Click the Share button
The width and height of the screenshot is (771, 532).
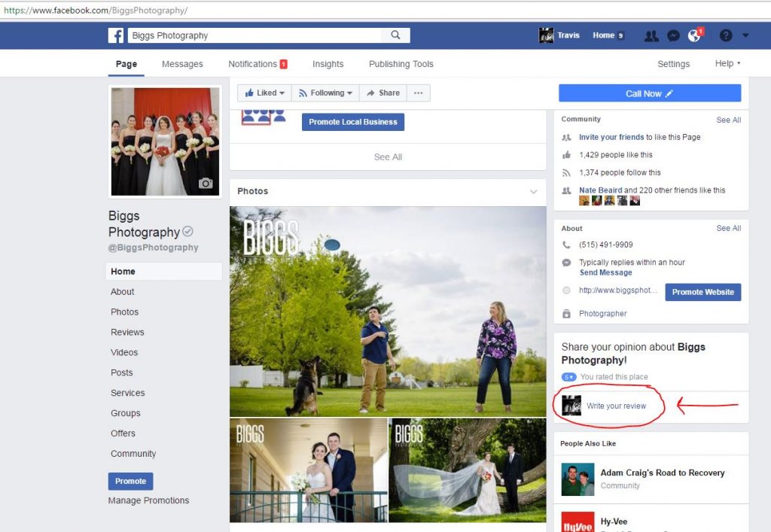383,93
